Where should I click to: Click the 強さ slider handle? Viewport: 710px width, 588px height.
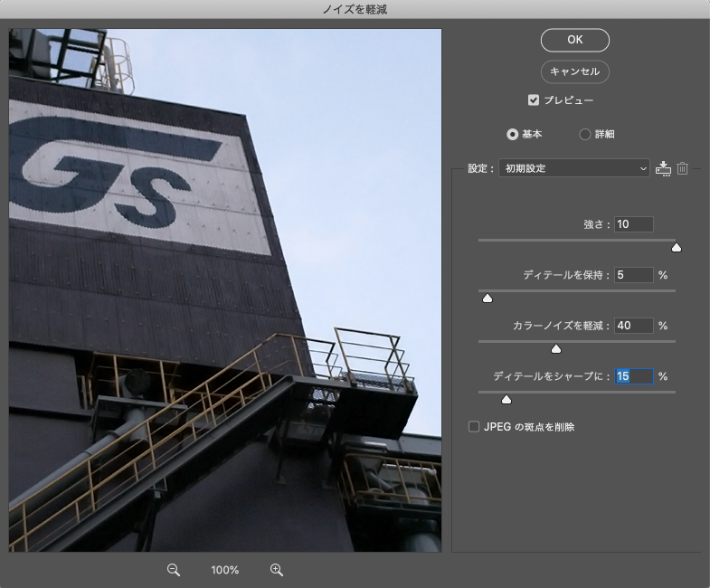(676, 247)
